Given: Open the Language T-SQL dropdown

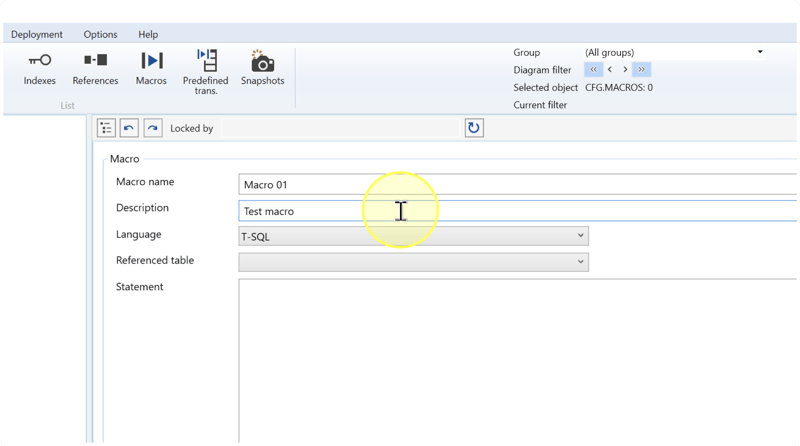Looking at the screenshot, I should point(413,236).
